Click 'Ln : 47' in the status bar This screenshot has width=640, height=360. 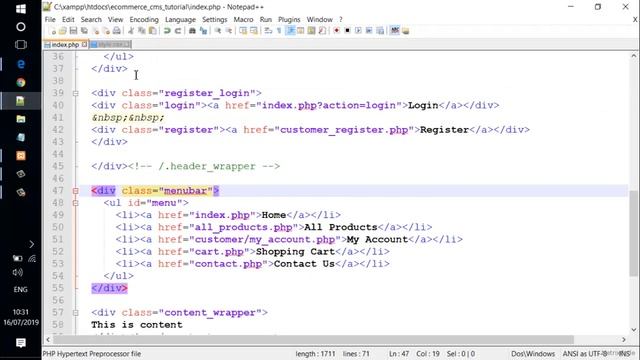399,354
